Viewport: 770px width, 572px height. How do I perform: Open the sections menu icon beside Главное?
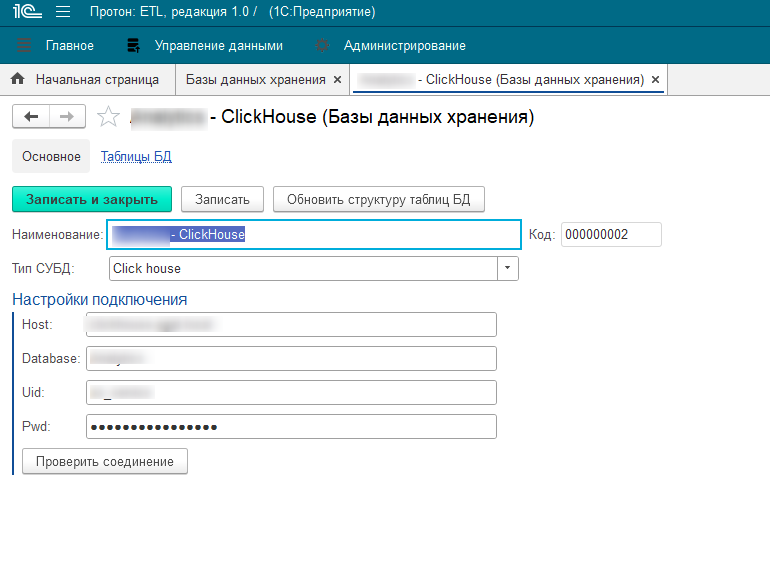point(24,45)
